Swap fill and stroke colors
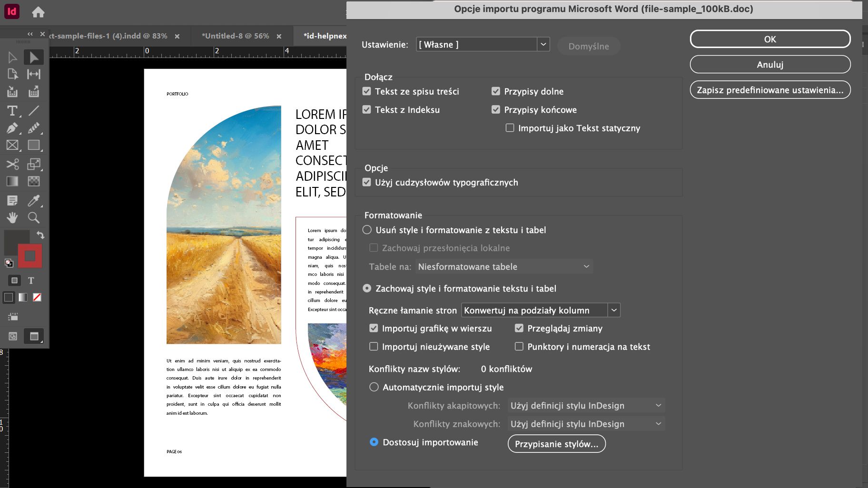868x488 pixels. [x=40, y=235]
